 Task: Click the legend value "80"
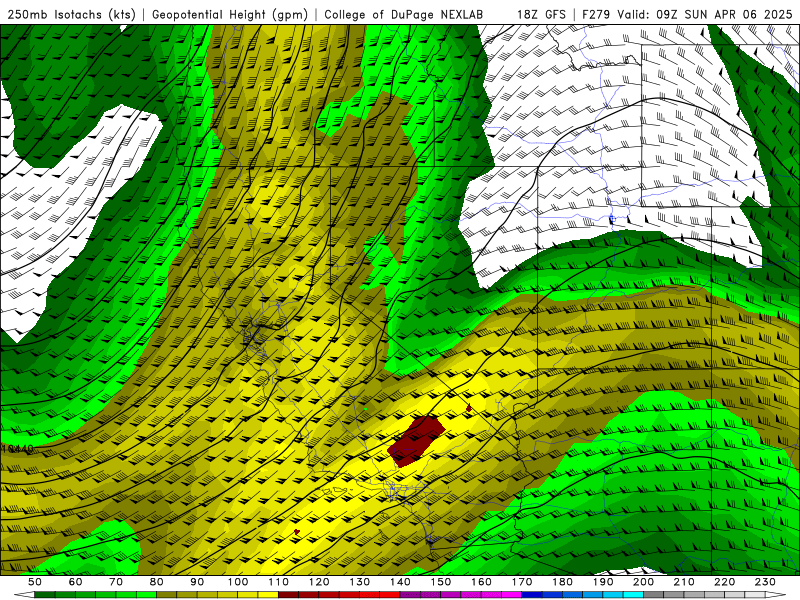(157, 582)
